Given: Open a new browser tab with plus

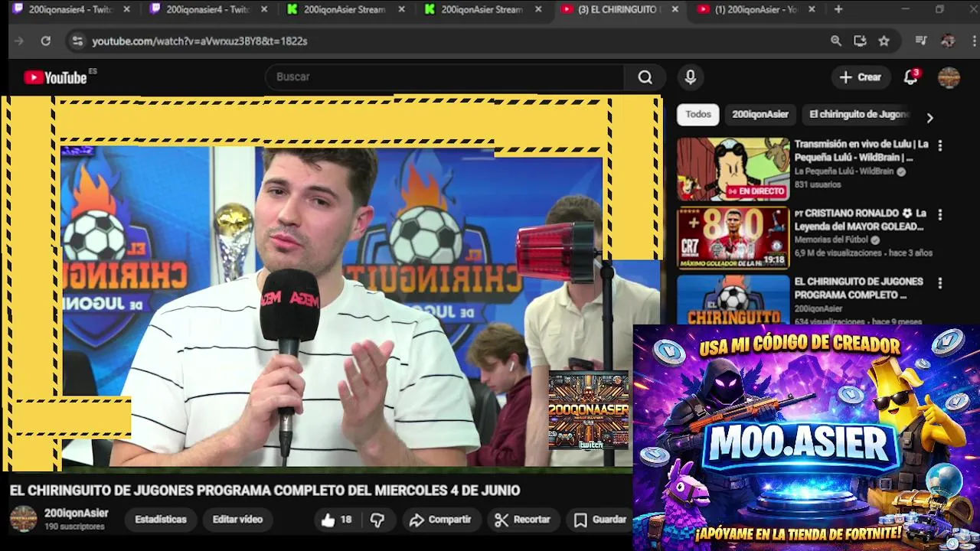Looking at the screenshot, I should tap(838, 9).
